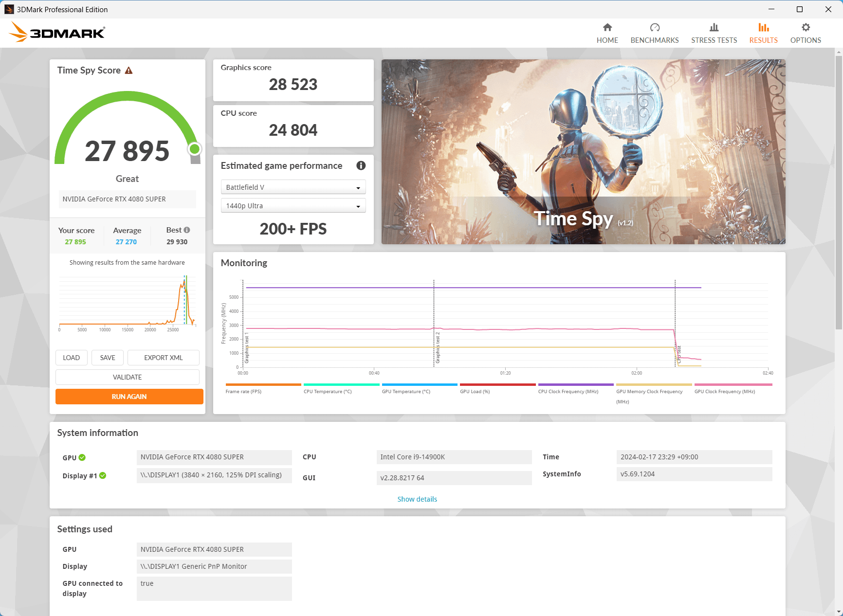Click the Graphics score value 28 523
Image resolution: width=843 pixels, height=616 pixels.
coord(293,85)
